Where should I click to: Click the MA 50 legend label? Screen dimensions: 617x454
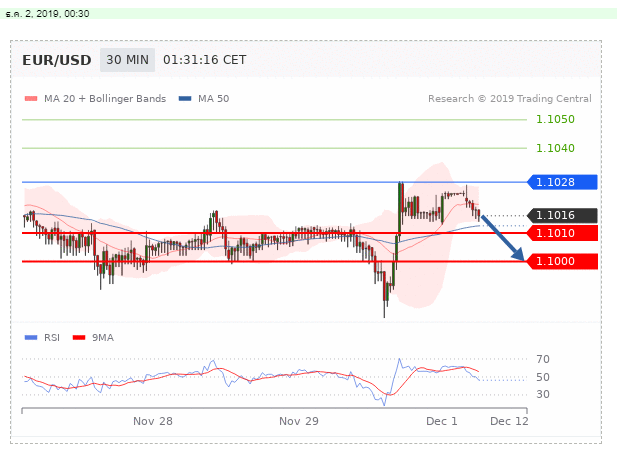[x=213, y=99]
